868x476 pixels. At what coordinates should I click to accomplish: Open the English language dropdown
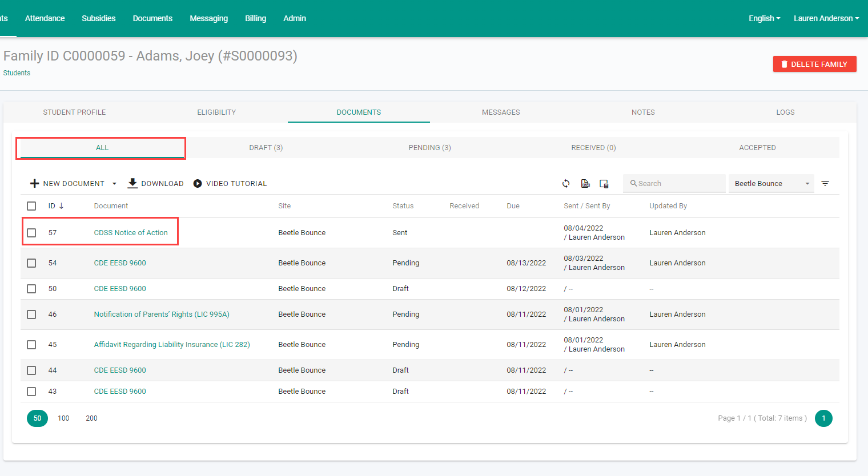tap(764, 18)
